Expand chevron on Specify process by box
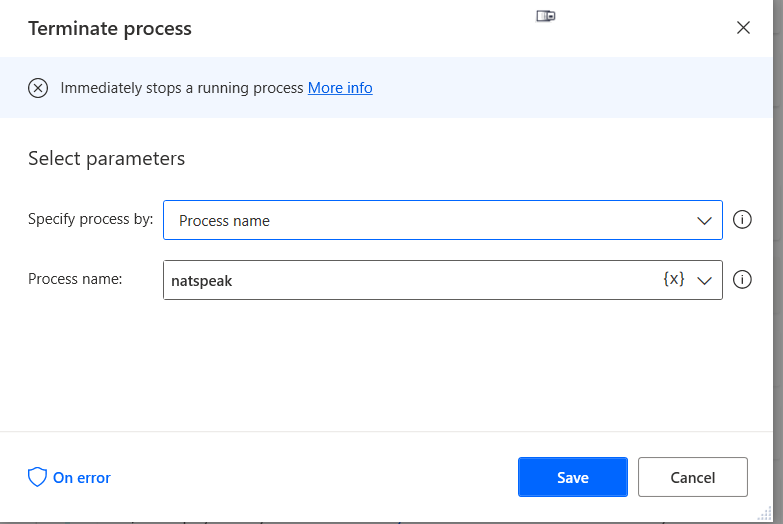 click(x=704, y=220)
